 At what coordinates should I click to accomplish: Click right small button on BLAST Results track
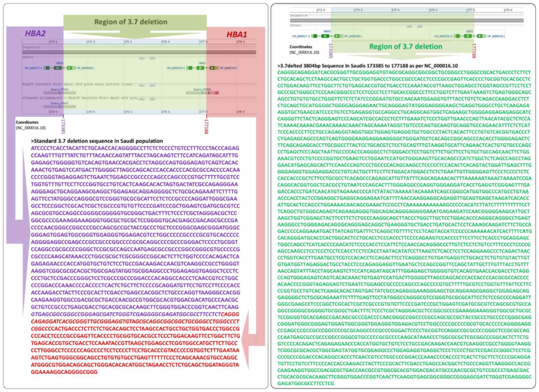(x=152, y=85)
